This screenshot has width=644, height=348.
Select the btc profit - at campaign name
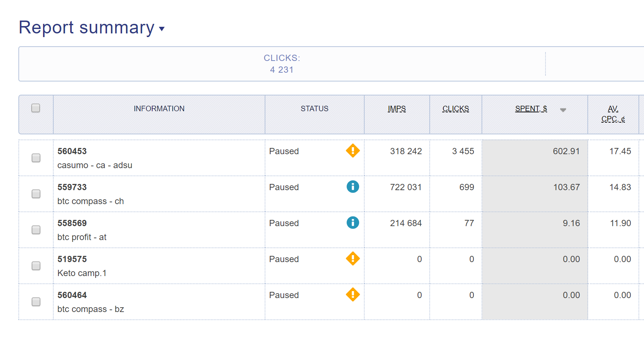tap(82, 237)
